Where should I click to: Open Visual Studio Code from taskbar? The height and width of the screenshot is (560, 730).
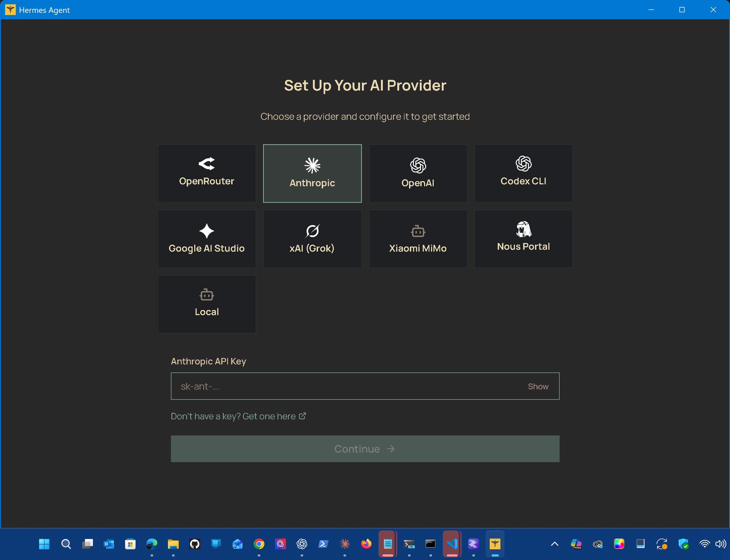point(452,544)
